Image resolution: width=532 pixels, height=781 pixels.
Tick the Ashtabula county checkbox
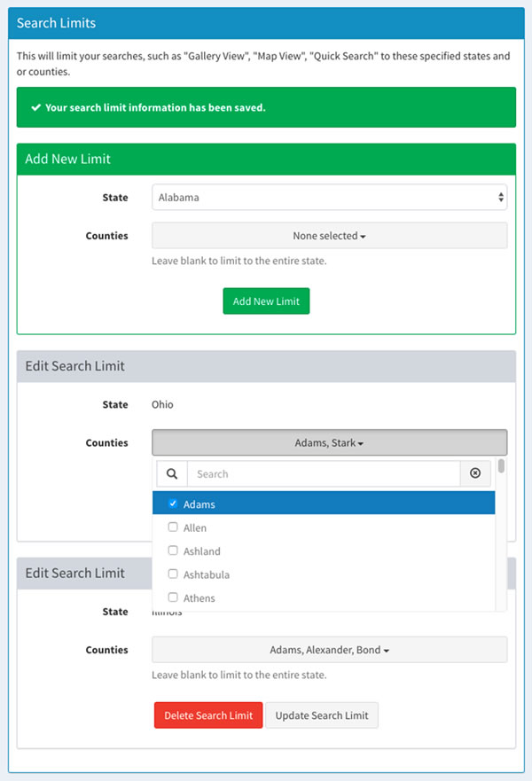pyautogui.click(x=173, y=574)
